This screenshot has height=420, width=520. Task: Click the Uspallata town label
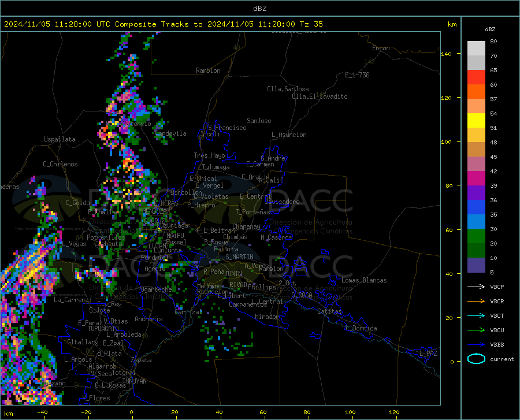tap(60, 139)
